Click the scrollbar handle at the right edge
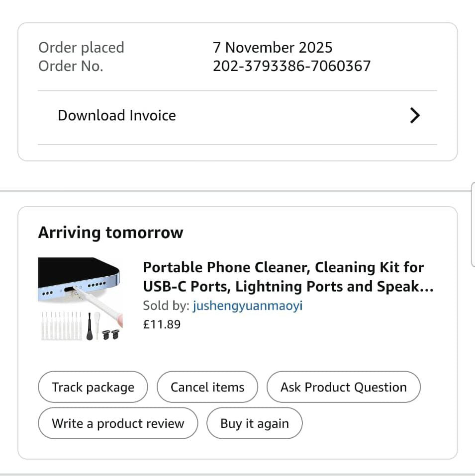The image size is (475, 476). tap(473, 225)
